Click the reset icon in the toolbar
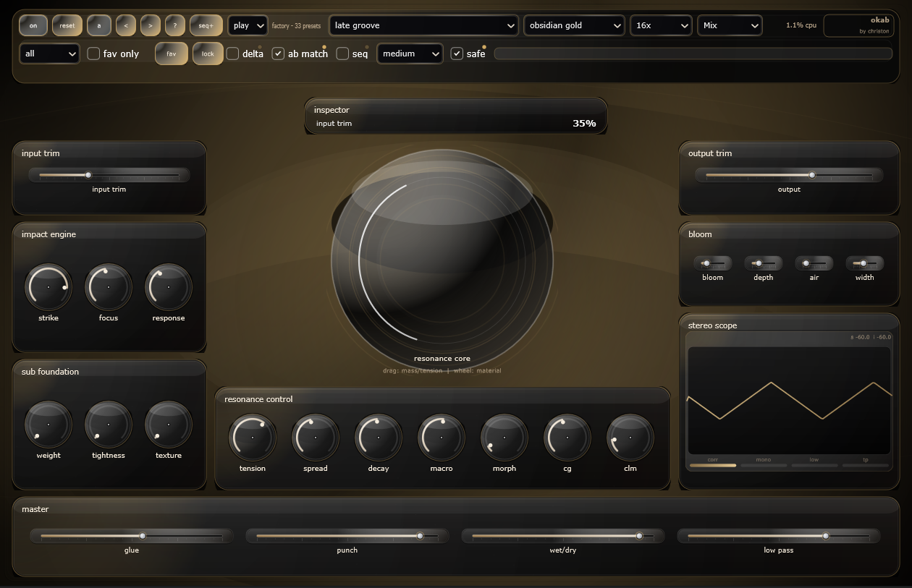 tap(67, 25)
